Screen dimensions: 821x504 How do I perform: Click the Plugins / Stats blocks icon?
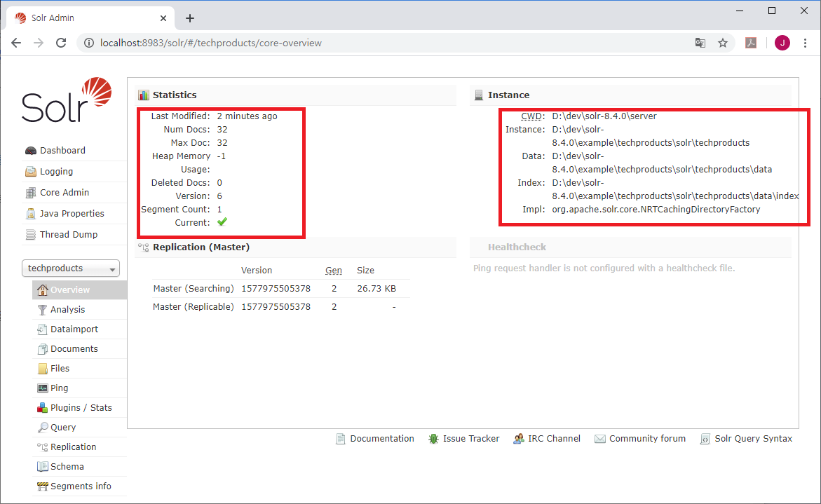(x=42, y=408)
